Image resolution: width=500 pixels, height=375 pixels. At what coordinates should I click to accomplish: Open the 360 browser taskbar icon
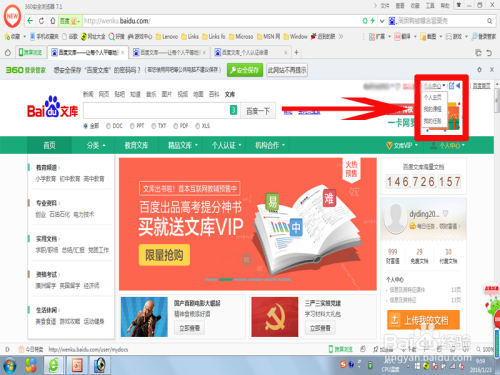tap(53, 365)
